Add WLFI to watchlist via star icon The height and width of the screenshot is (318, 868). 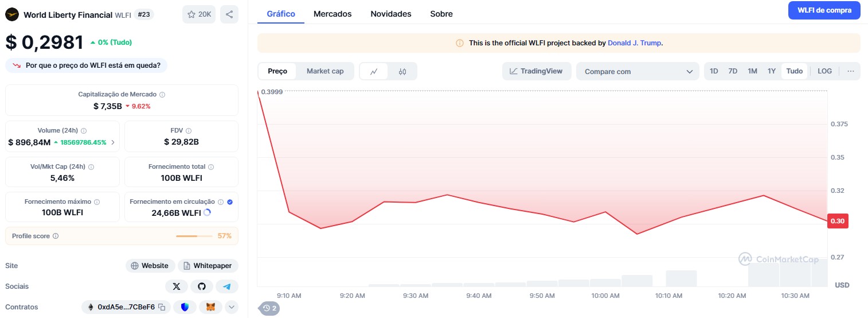point(199,14)
